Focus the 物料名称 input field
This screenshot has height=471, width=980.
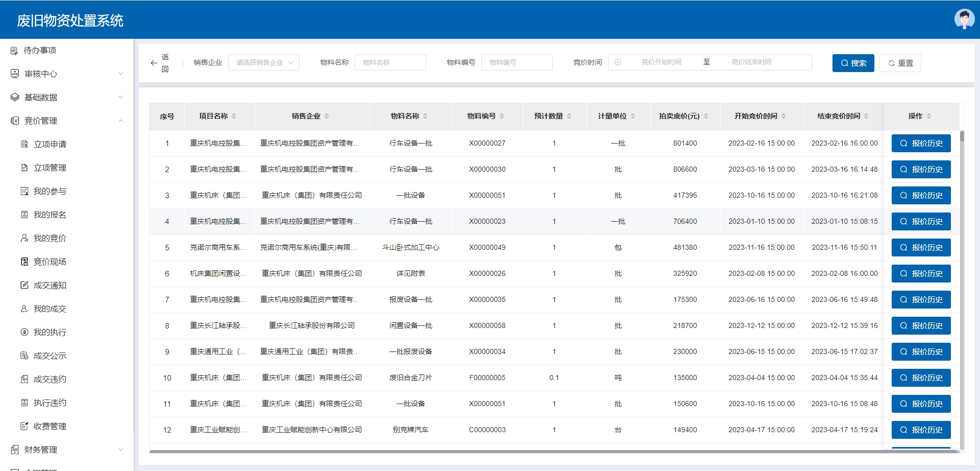tap(390, 62)
